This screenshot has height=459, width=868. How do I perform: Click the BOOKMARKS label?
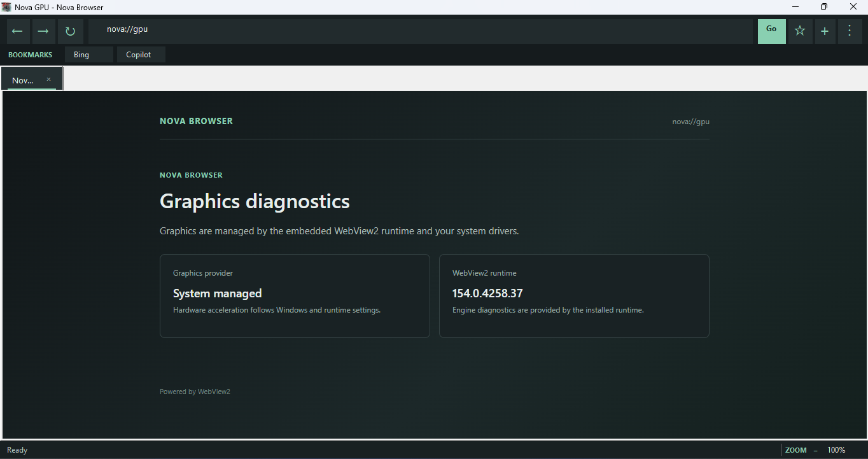click(x=31, y=55)
